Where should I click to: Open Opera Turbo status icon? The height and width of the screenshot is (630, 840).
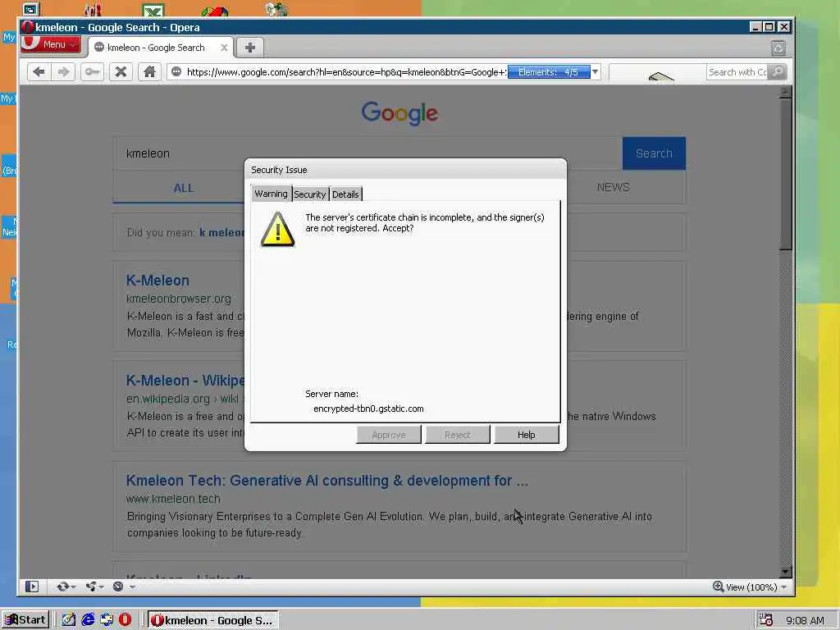(118, 587)
